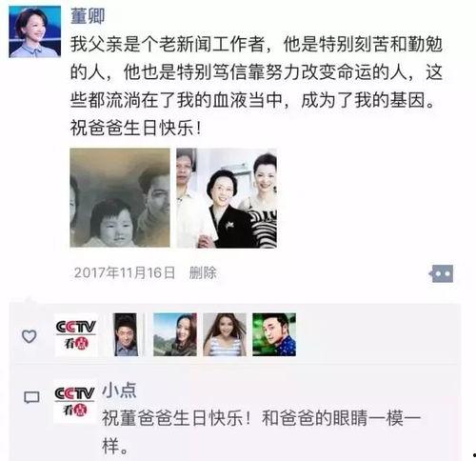Open the CCTV看点 avatar beside 小点's comment

pos(75,402)
